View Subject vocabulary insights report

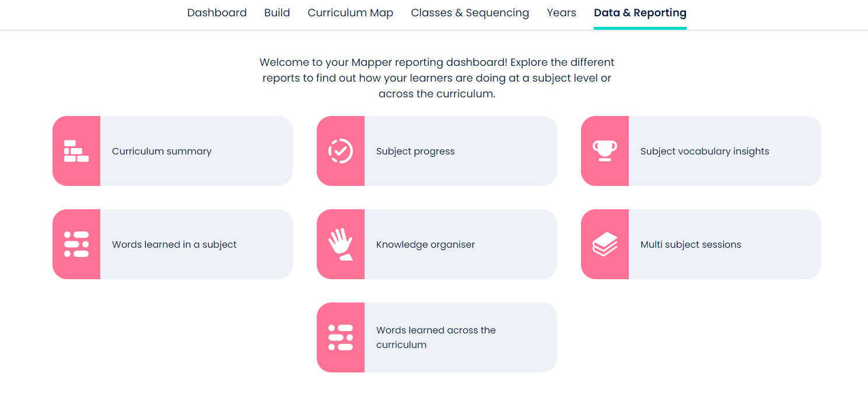pyautogui.click(x=705, y=152)
